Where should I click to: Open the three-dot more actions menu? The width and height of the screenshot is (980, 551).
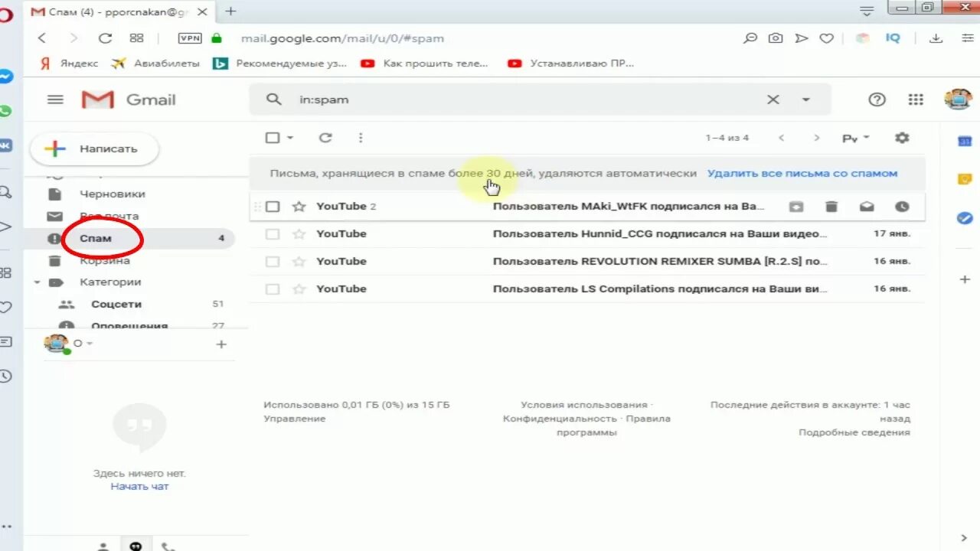coord(361,138)
